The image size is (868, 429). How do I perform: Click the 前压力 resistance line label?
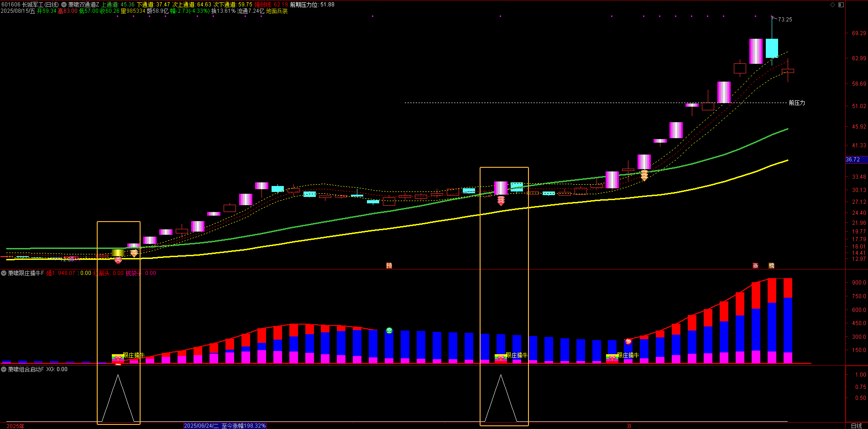797,103
